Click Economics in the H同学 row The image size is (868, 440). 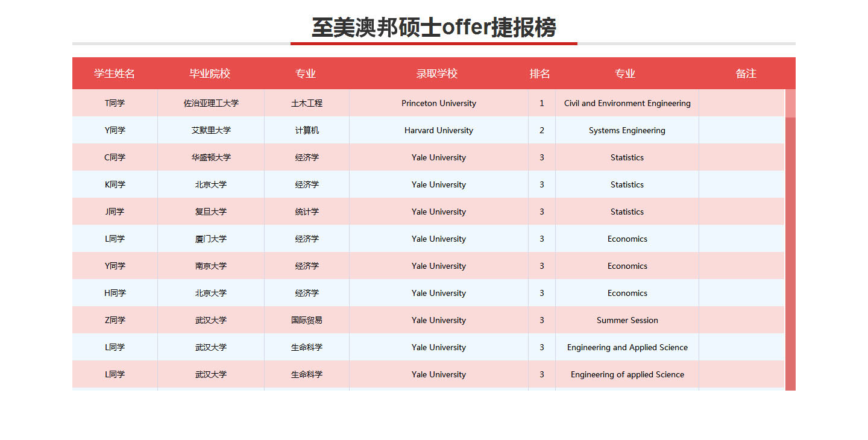coord(627,293)
